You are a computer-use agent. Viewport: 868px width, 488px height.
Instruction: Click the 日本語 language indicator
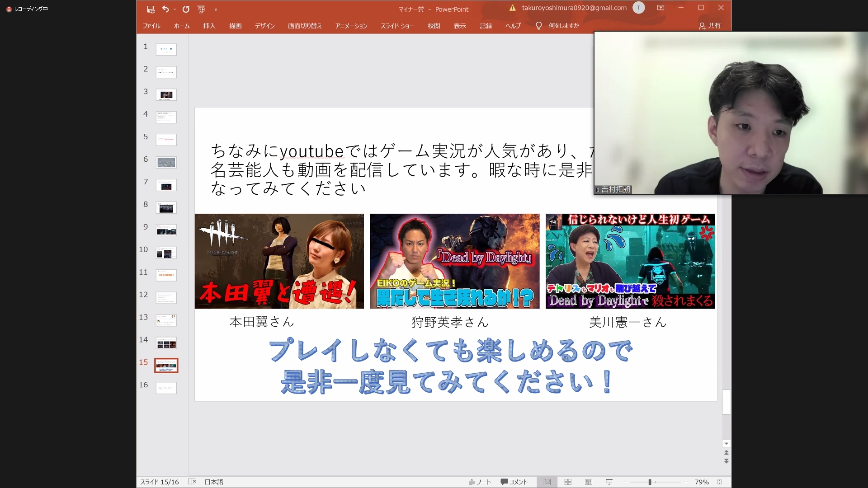point(214,482)
